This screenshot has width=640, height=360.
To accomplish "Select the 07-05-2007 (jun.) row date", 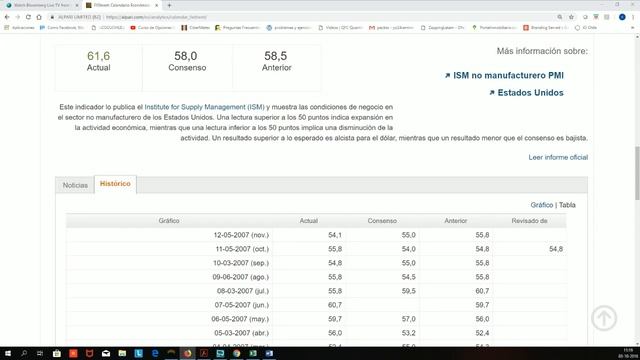I will point(242,305).
